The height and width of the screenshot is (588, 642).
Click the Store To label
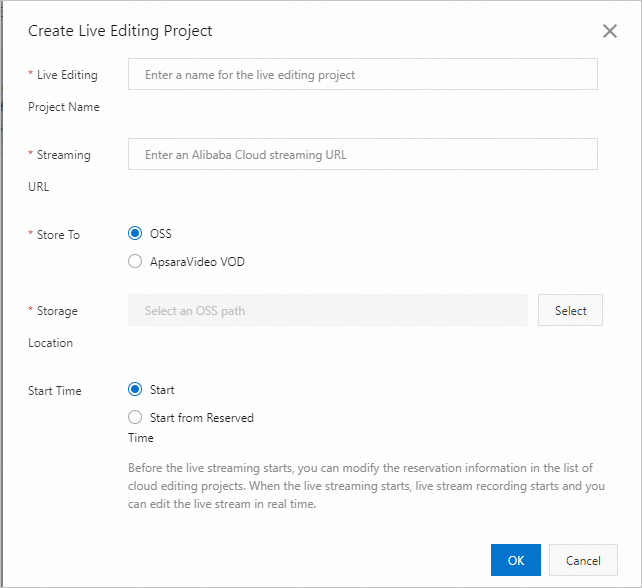[x=58, y=235]
